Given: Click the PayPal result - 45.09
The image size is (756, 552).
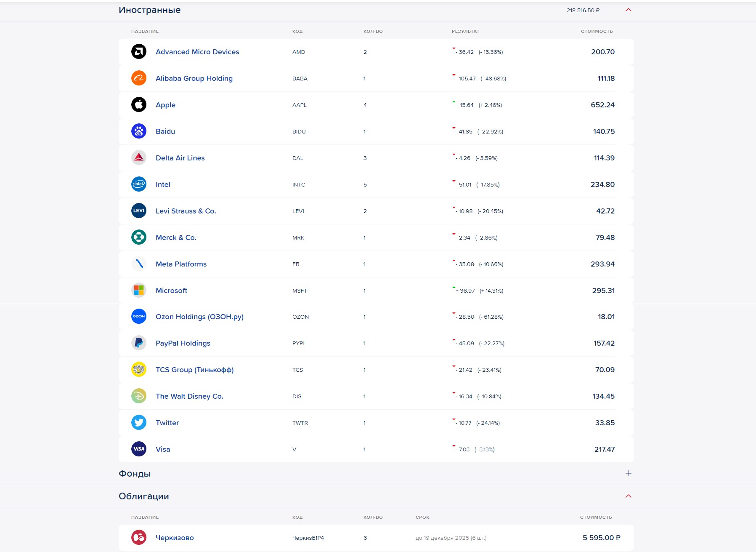Looking at the screenshot, I should click(x=465, y=344).
